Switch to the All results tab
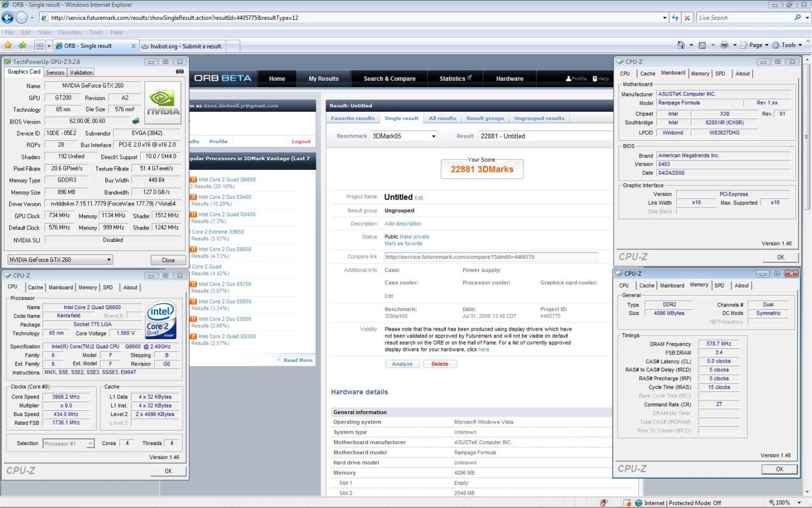Image resolution: width=812 pixels, height=508 pixels. [x=443, y=118]
